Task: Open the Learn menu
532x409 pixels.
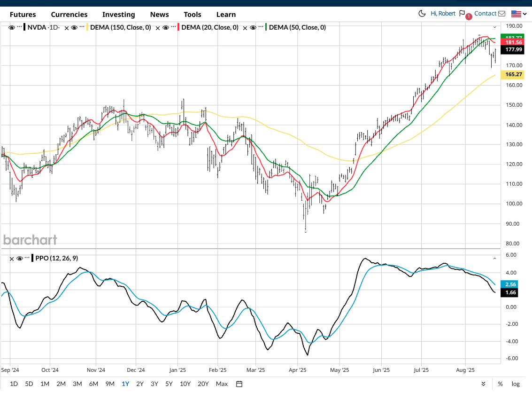Action: tap(226, 15)
